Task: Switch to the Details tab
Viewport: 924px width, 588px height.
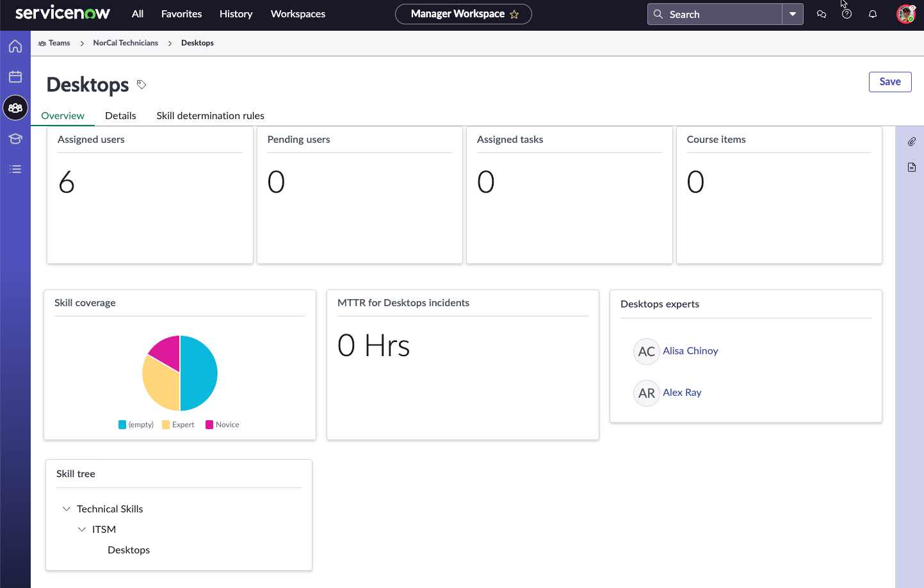Action: pyautogui.click(x=120, y=115)
